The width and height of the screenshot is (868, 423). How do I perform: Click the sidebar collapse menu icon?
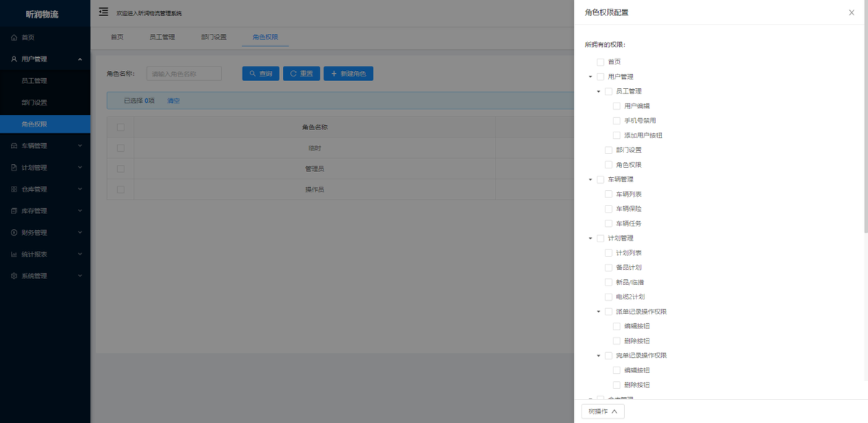point(103,12)
